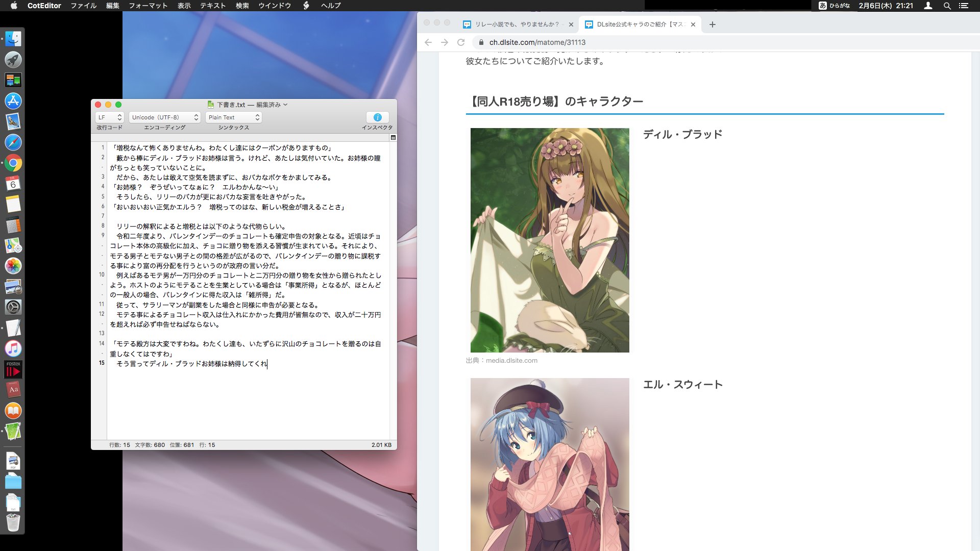Viewport: 980px width, 551px height.
Task: Open Calendar icon showing 6
Action: pyautogui.click(x=13, y=184)
